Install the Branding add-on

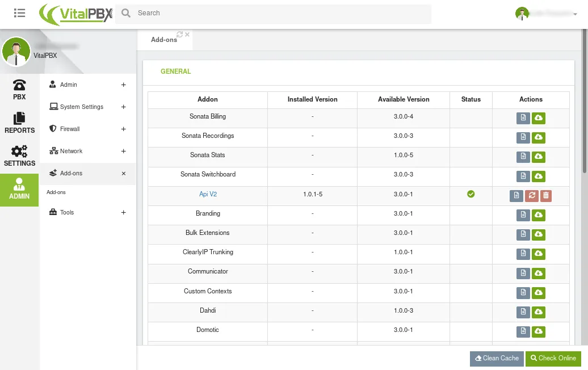point(539,215)
